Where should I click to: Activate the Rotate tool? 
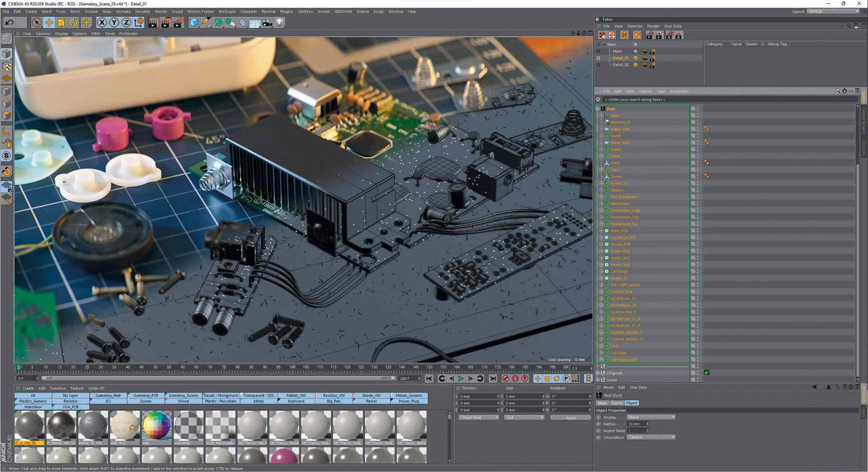point(73,22)
